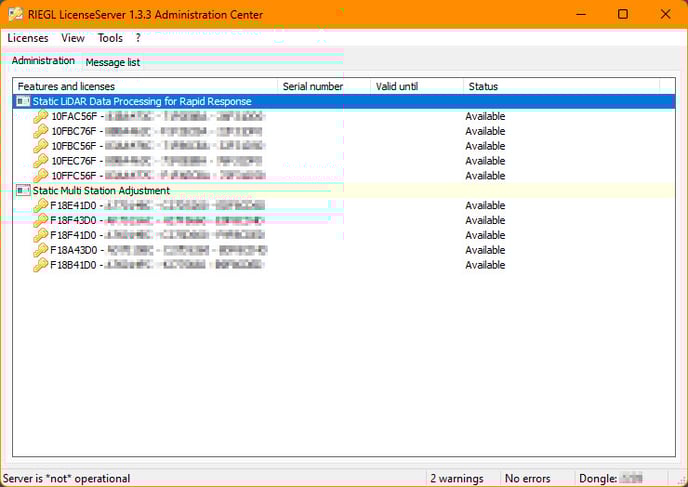Select license row 10FFC56F
Viewport: 688px width, 487px height.
point(344,176)
